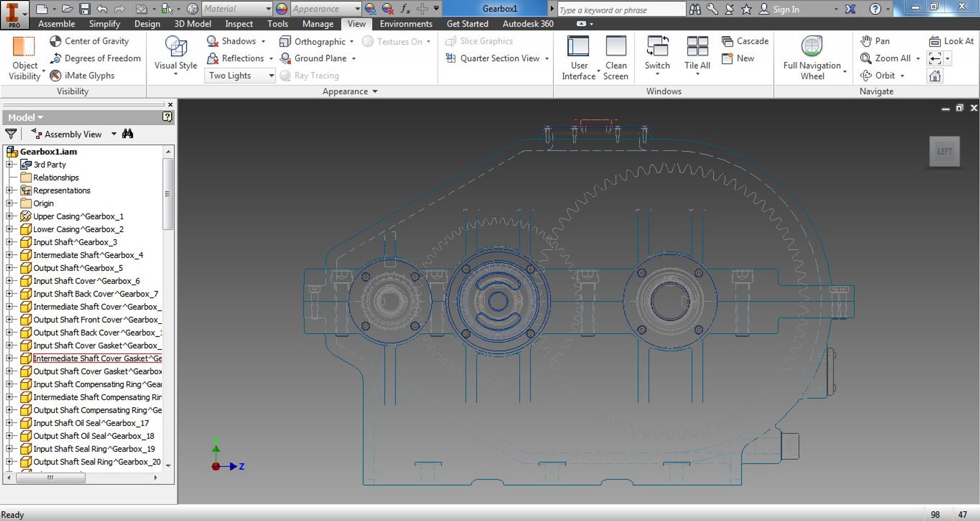Click Cascade windows button

pos(745,41)
